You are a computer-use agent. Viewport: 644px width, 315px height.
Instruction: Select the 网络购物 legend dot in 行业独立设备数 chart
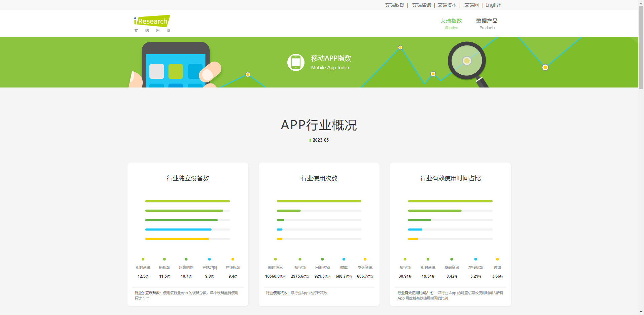185,259
